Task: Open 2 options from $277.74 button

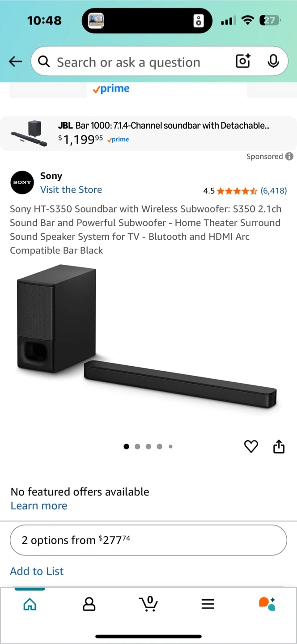Action: pos(148,540)
